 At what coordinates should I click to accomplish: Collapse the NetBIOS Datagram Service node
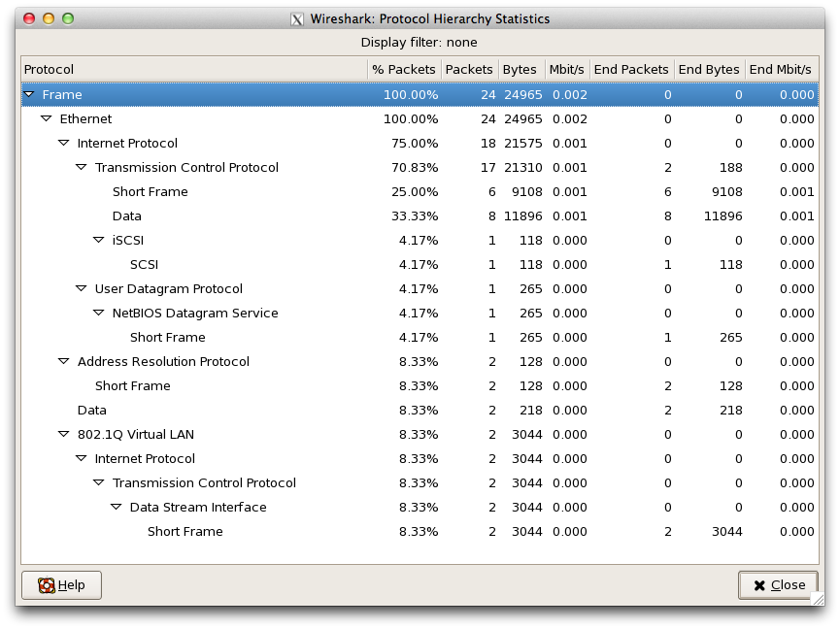[99, 314]
